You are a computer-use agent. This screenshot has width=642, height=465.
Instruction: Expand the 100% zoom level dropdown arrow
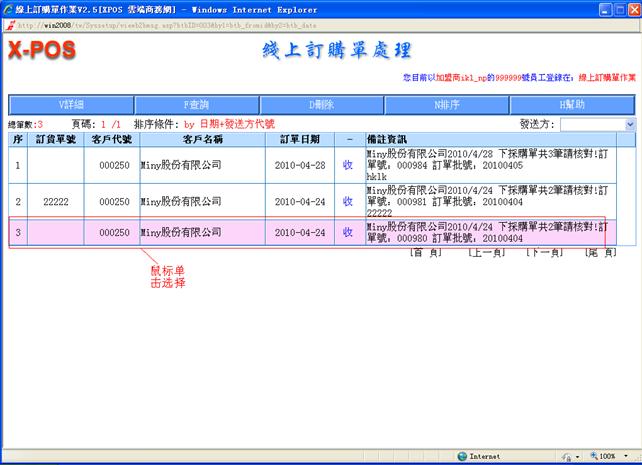(624, 456)
